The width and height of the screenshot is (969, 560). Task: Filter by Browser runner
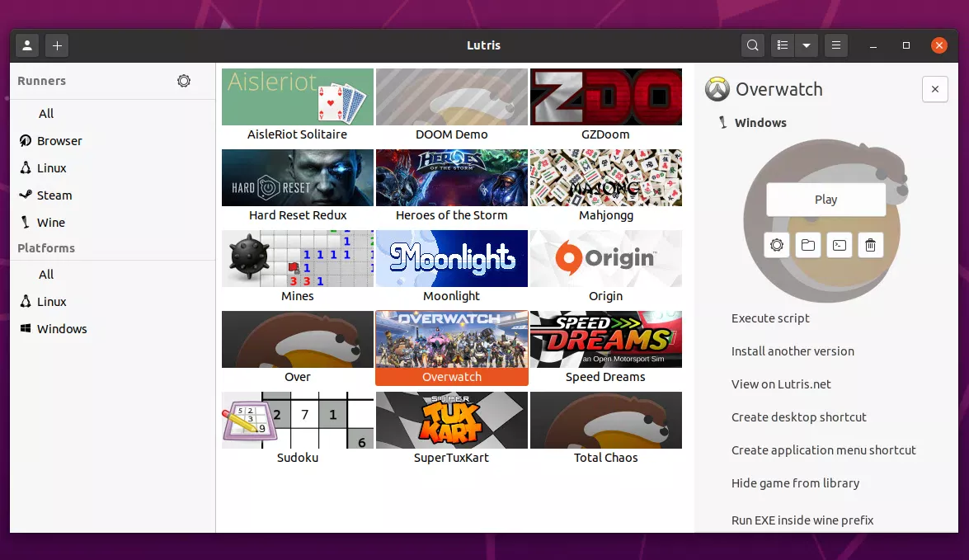click(59, 141)
